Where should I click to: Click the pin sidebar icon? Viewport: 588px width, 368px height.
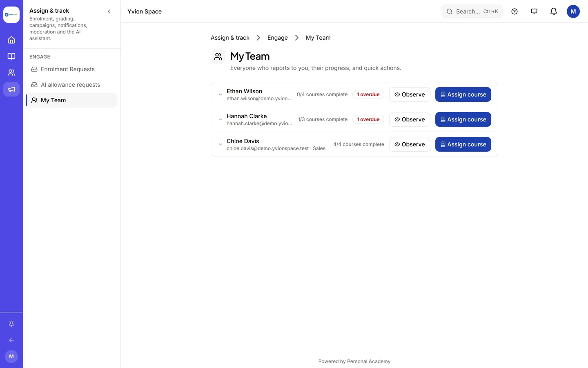click(11, 324)
